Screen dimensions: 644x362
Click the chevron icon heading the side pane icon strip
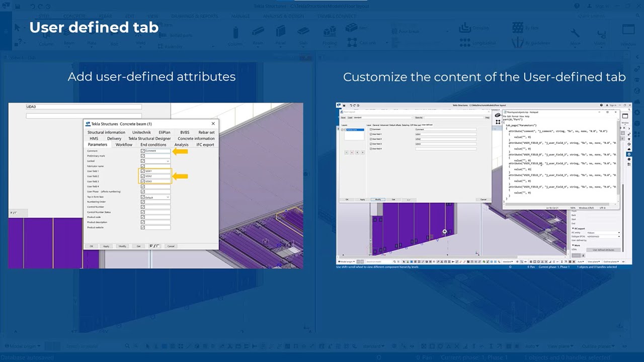629,129
